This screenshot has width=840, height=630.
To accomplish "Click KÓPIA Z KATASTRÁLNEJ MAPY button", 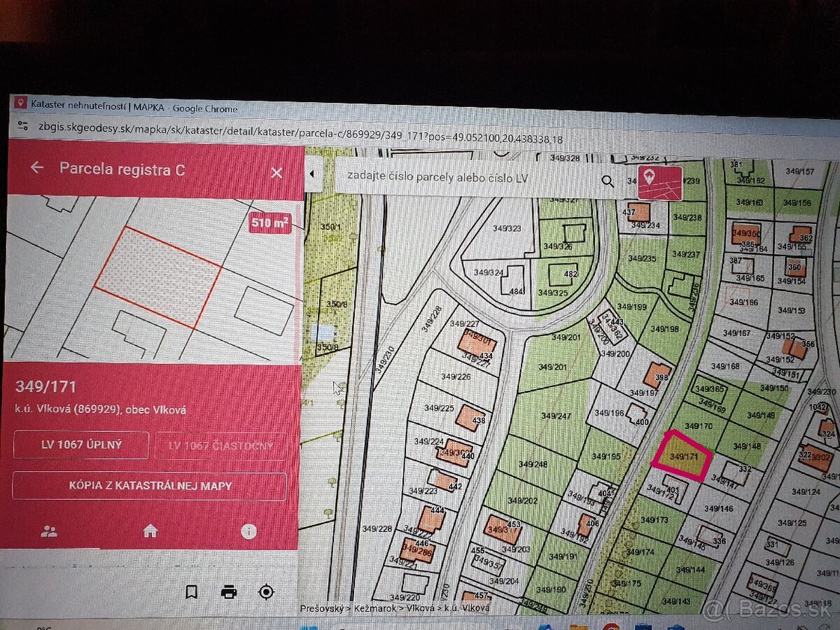I will tap(149, 486).
